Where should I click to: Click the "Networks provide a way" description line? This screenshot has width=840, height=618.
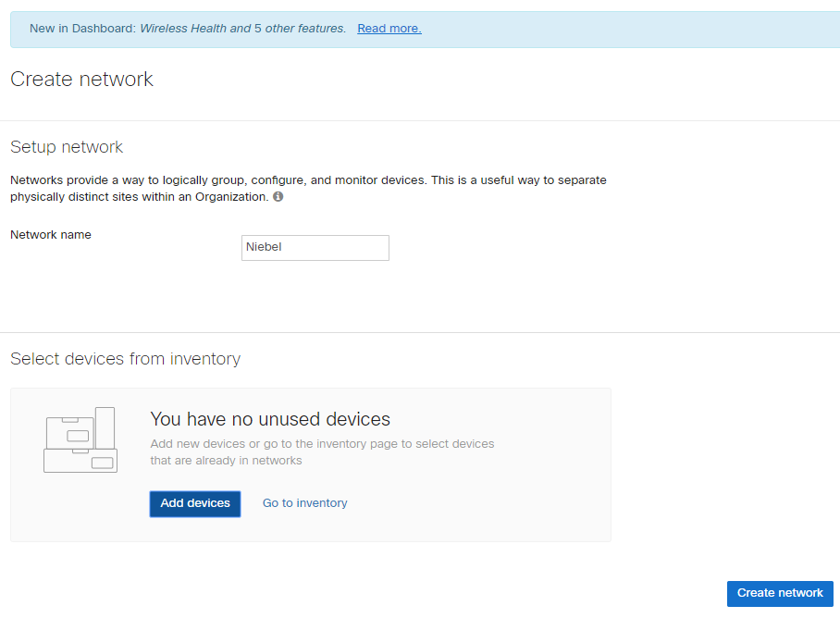[308, 180]
